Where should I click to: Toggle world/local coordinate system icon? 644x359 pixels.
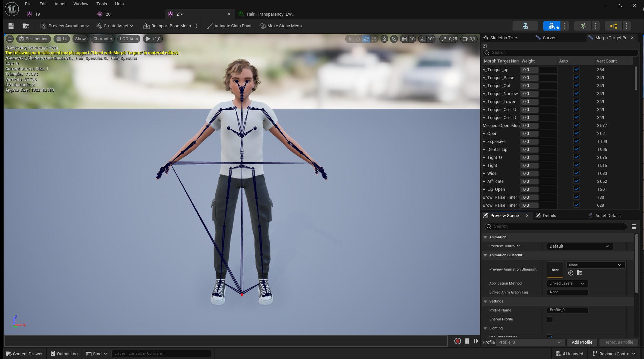click(384, 39)
